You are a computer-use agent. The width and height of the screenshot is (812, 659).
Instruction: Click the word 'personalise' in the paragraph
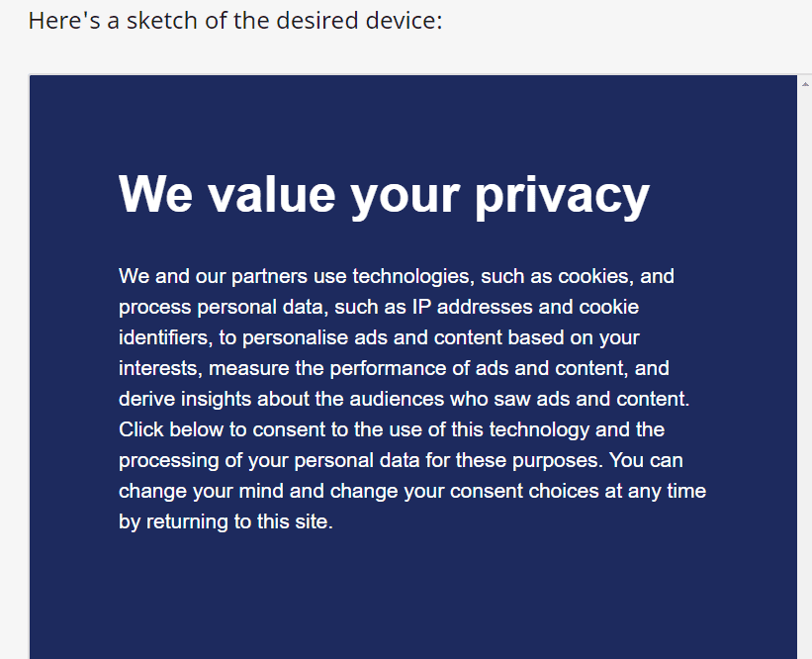[295, 337]
